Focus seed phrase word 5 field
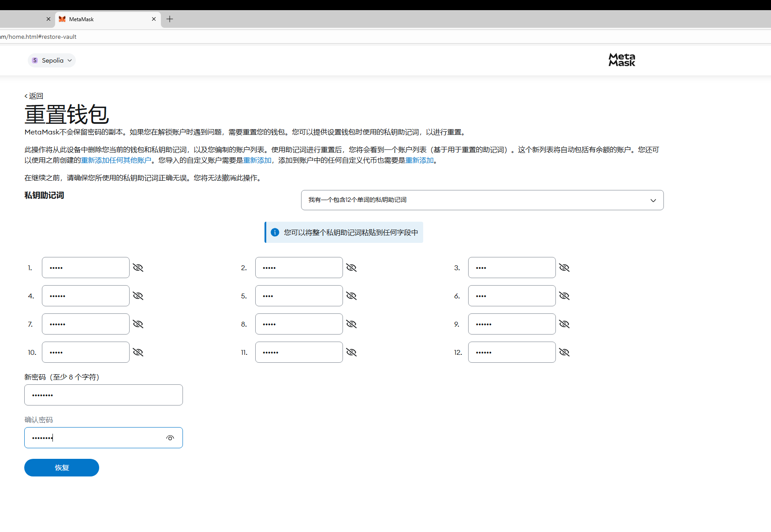 (299, 296)
